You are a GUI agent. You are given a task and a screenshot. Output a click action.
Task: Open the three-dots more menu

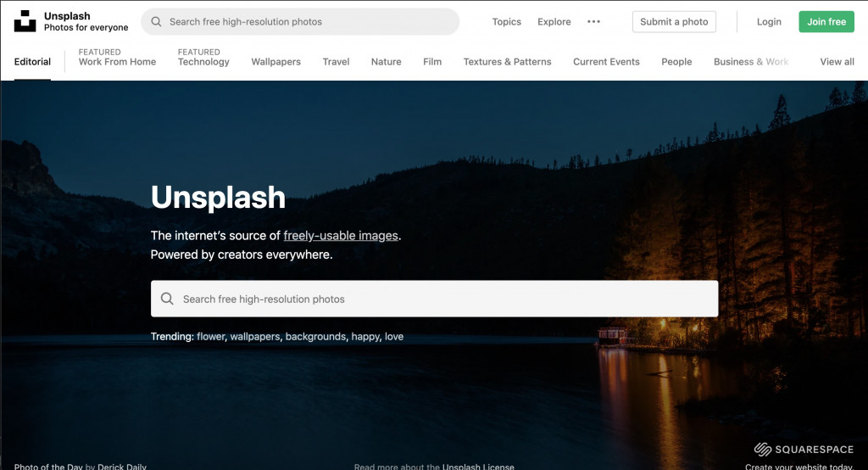[x=593, y=21]
